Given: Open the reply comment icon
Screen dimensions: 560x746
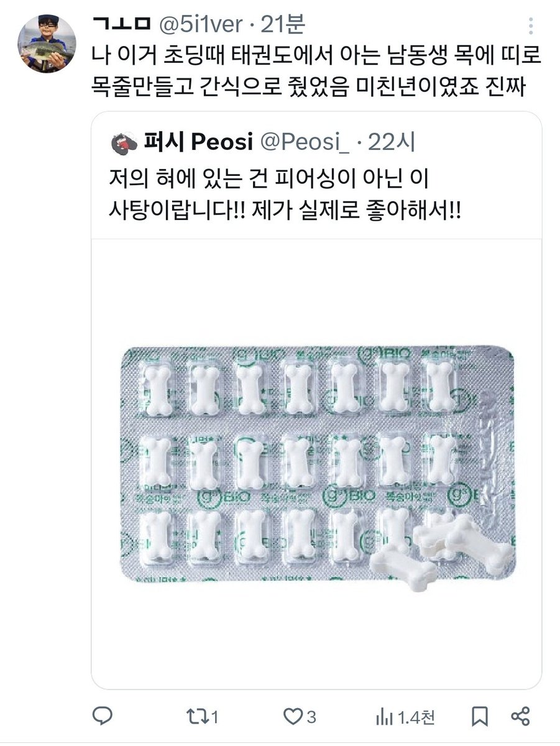Looking at the screenshot, I should point(102,717).
